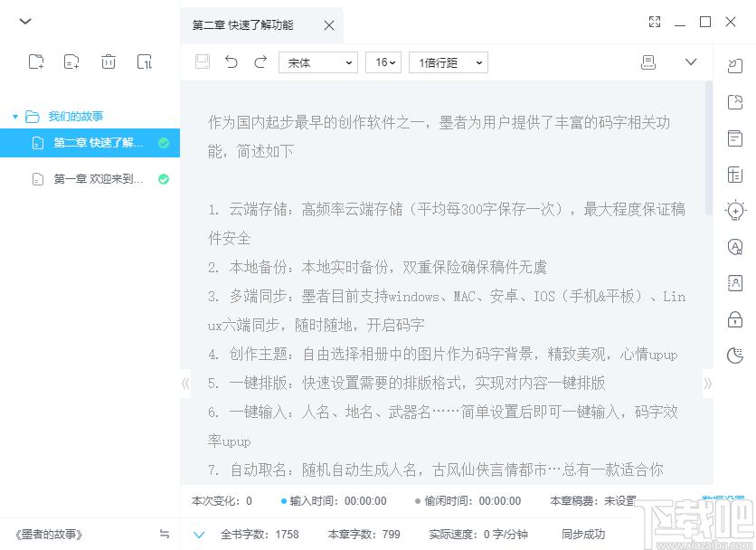Viewport: 756px width, 550px height.
Task: Click the editor vertical scrollbar
Action: 708,147
